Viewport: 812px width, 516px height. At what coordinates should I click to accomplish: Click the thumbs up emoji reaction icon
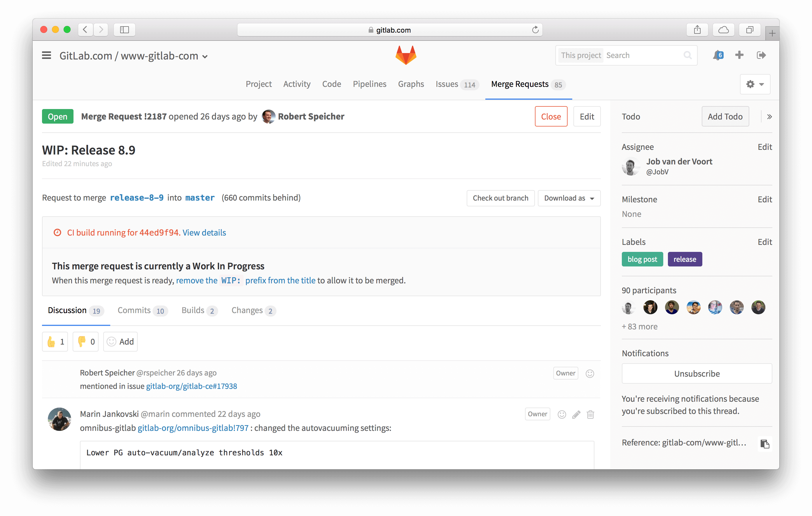pos(52,341)
